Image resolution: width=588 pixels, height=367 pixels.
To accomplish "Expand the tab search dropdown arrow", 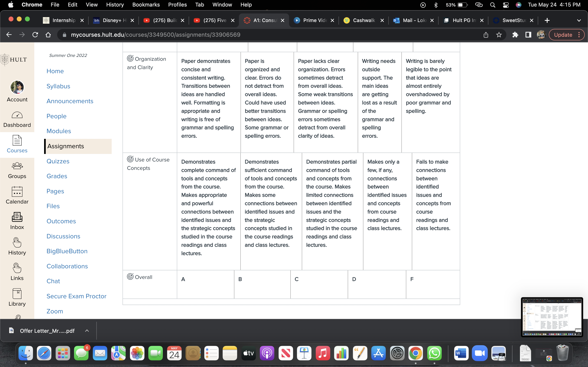I will point(579,20).
